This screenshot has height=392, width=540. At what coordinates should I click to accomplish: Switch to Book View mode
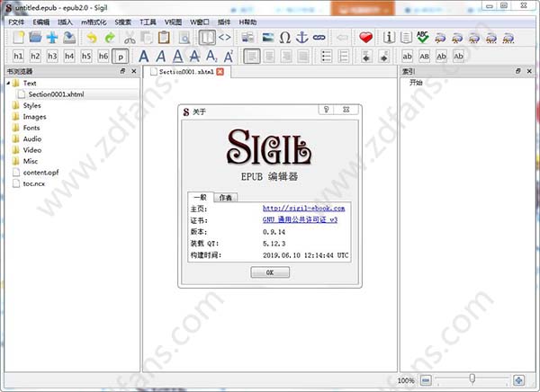pos(207,38)
